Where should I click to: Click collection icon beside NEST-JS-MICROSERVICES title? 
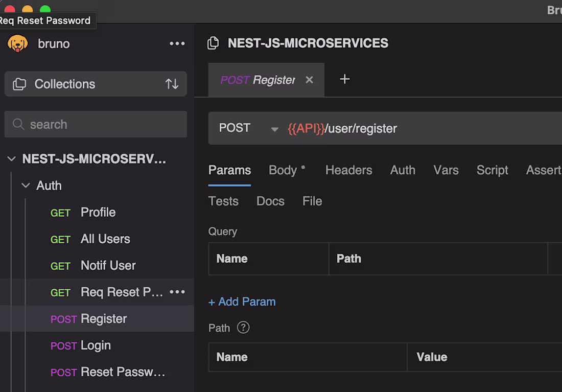click(213, 43)
